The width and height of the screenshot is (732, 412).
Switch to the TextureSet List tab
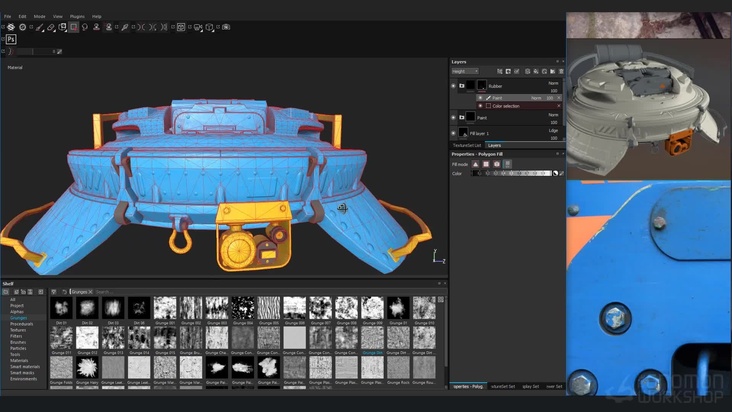tap(466, 146)
